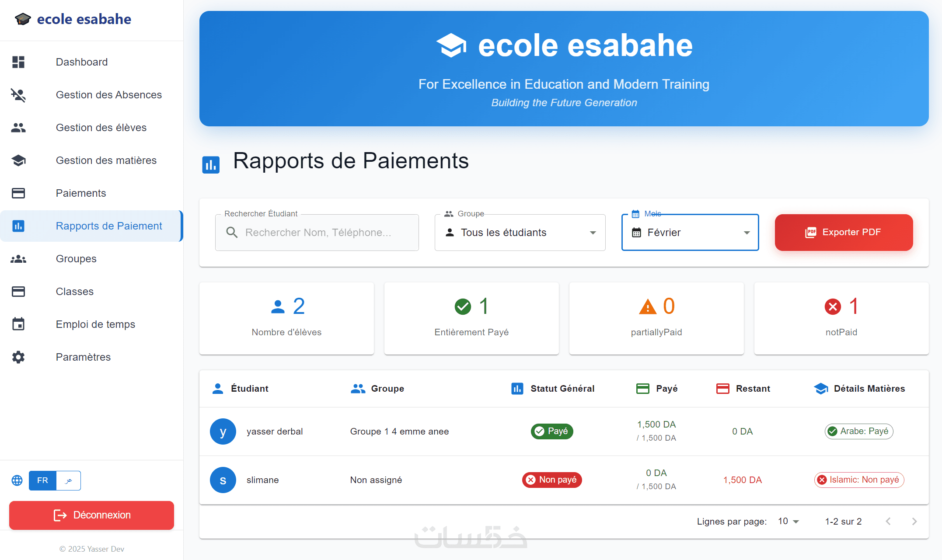The width and height of the screenshot is (942, 560).
Task: Click the graduation cap icon for Gestion des matières
Action: 18,160
